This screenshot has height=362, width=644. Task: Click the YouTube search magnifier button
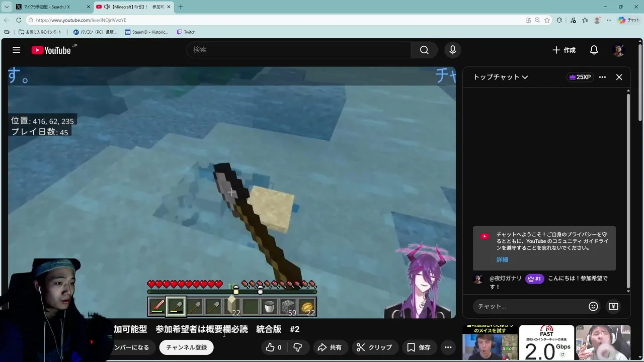424,50
